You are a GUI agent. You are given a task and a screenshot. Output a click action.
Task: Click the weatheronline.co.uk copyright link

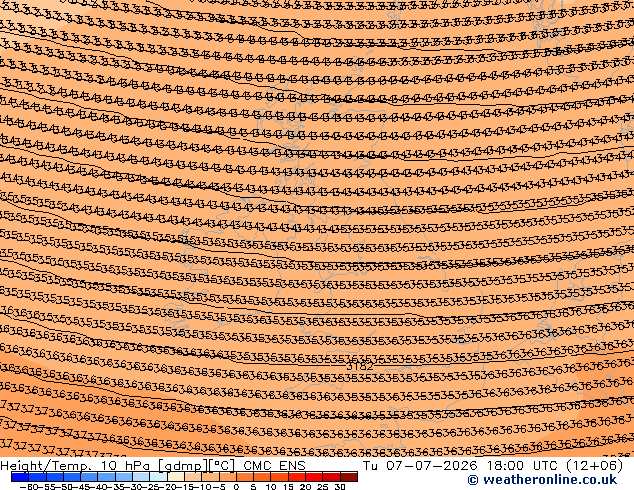(x=542, y=480)
